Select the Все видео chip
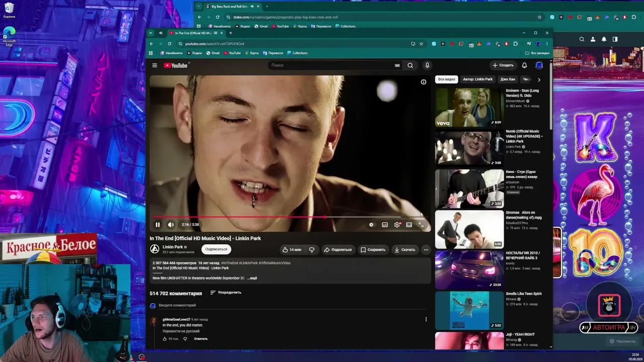Image resolution: width=644 pixels, height=362 pixels. 446,79
